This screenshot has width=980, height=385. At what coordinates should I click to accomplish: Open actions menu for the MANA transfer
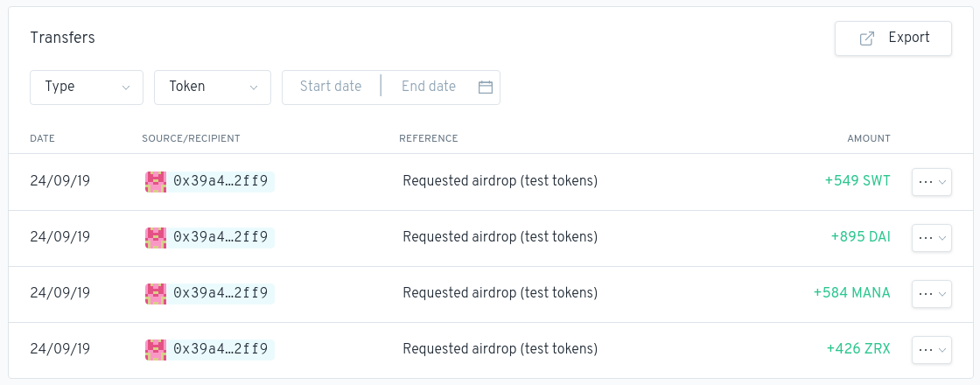[931, 294]
